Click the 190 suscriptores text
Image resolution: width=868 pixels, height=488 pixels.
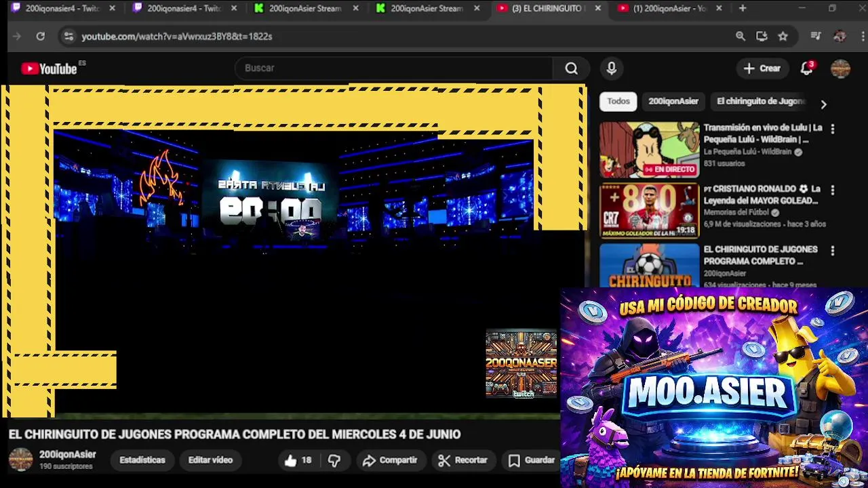pos(66,467)
